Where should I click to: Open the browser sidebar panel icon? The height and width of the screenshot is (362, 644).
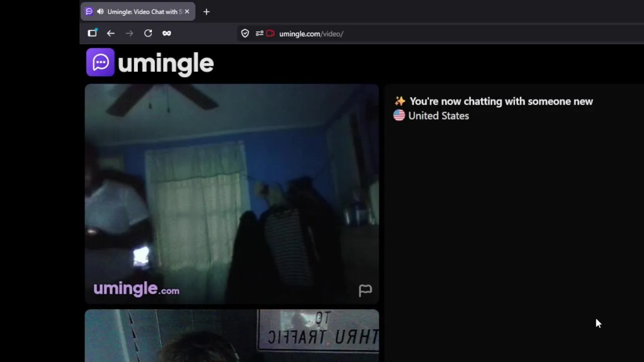[x=92, y=33]
